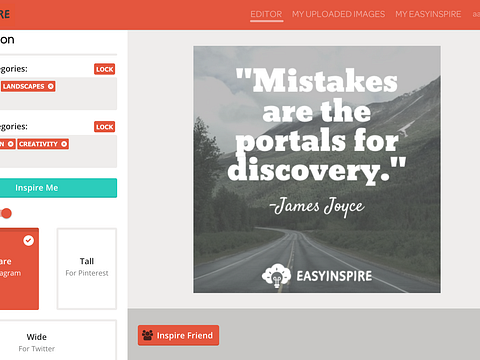Viewport: 480px width, 360px height.
Task: Click the people icon on Inspire Friend
Action: point(147,335)
